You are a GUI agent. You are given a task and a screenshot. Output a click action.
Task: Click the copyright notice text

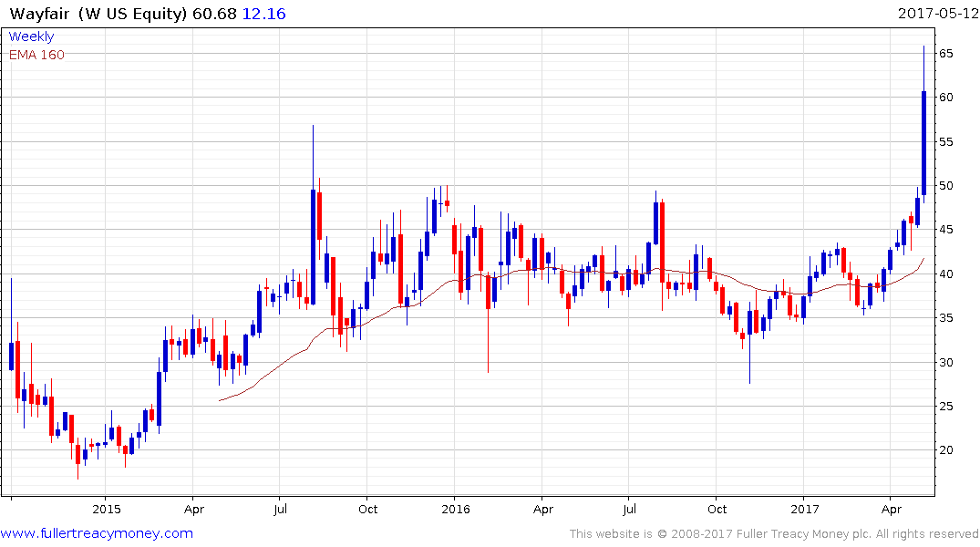tap(774, 534)
